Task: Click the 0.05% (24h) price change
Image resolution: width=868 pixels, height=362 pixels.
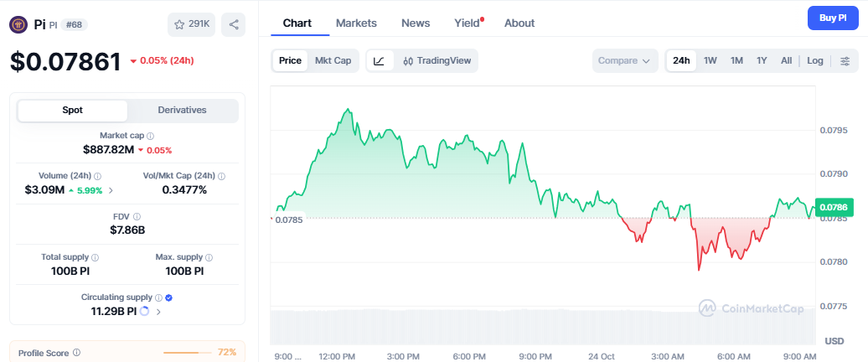Action: [163, 61]
